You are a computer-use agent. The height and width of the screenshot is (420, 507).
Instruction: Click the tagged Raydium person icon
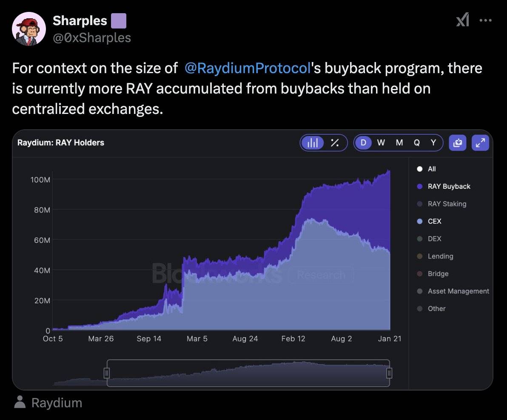coord(20,402)
